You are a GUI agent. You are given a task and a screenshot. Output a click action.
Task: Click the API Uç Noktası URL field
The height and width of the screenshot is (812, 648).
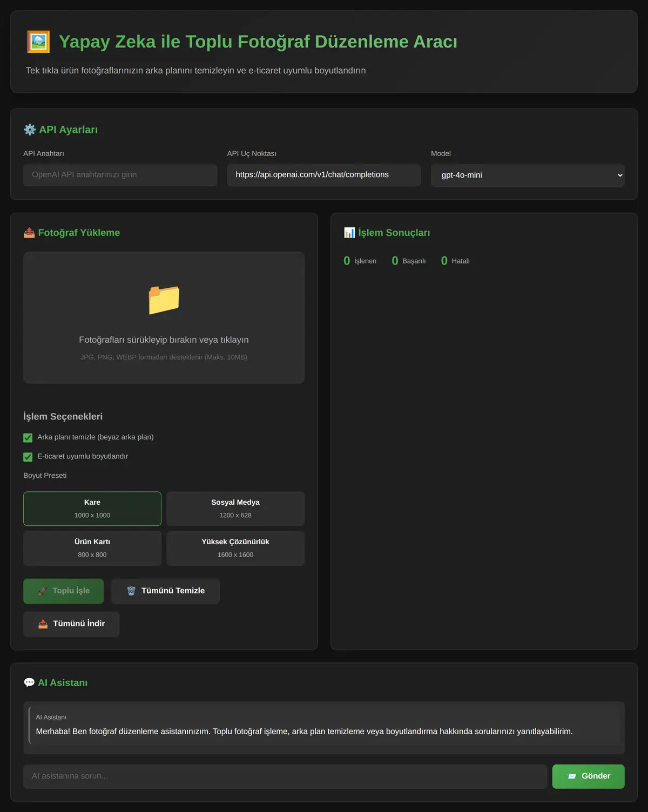coord(324,175)
